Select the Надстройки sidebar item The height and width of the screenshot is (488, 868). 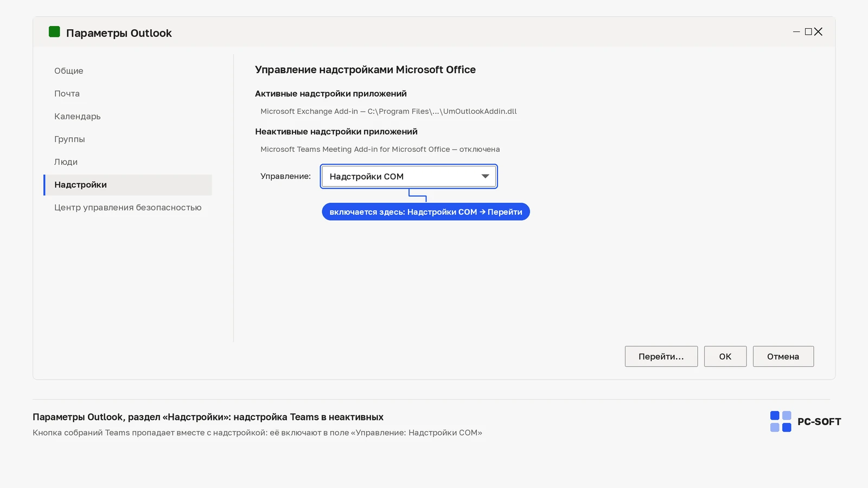[127, 185]
